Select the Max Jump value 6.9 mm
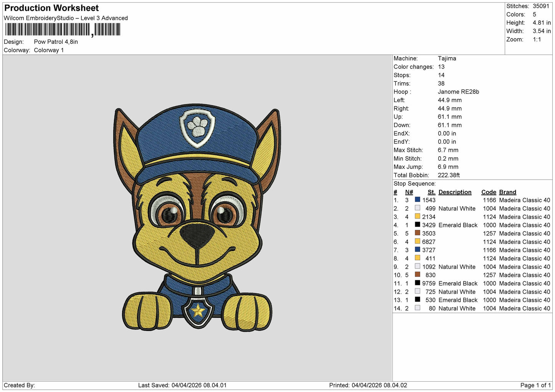The image size is (555, 392). tap(448, 167)
